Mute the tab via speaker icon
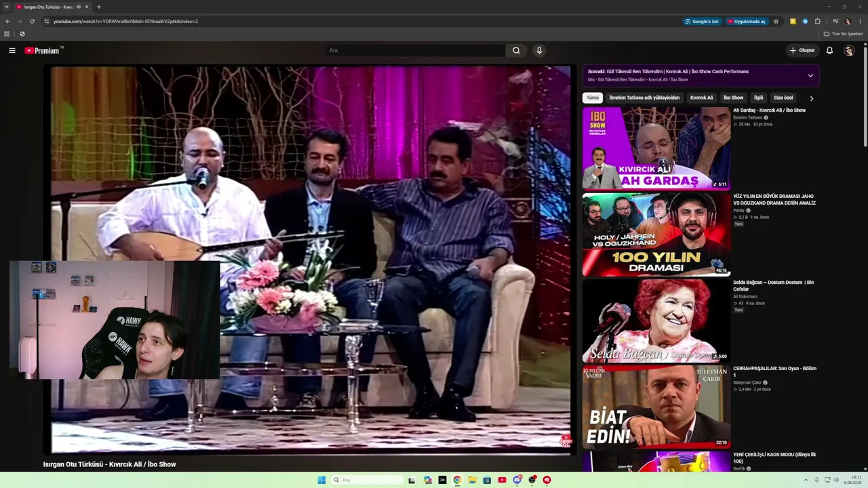 point(78,7)
